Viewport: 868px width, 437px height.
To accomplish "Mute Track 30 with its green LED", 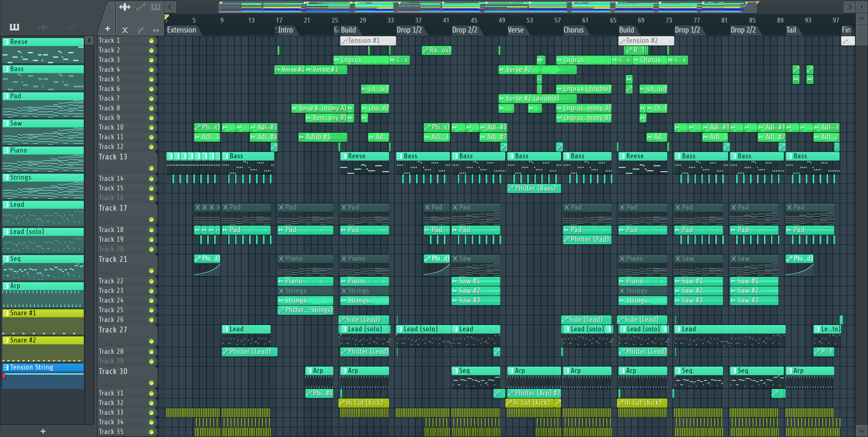I will (x=152, y=383).
